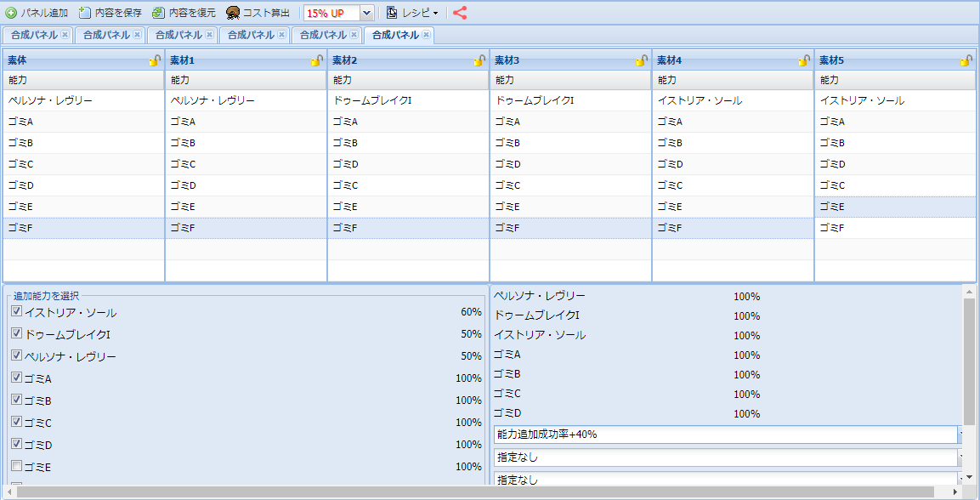Select ペルソナ・レヴリー in the 素体 panel
Viewport: 980px width, 500px height.
pyautogui.click(x=83, y=100)
